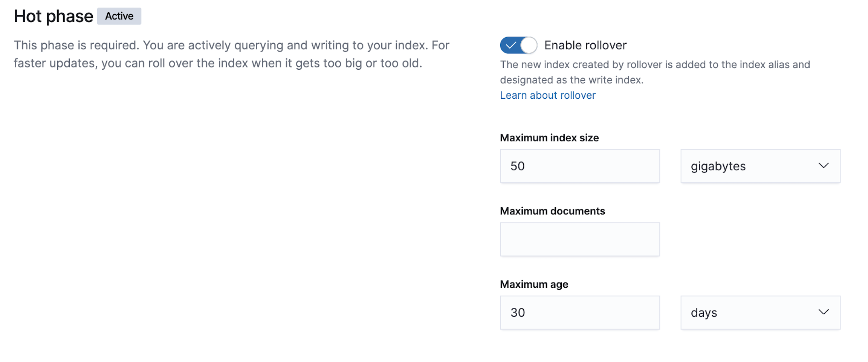Click the Maximum index size label

point(549,137)
